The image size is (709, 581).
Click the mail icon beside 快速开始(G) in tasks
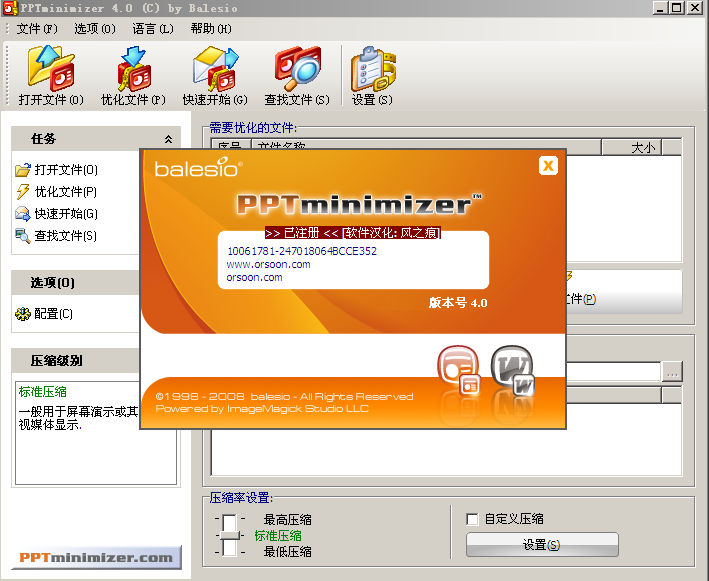coord(23,213)
